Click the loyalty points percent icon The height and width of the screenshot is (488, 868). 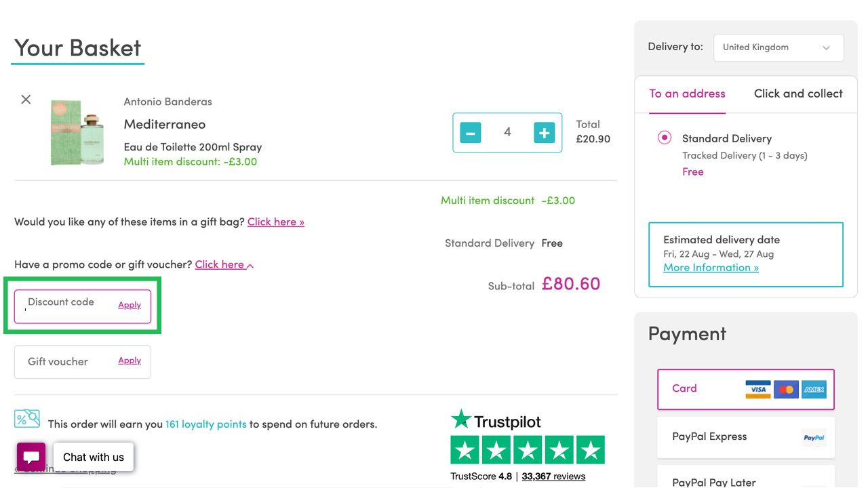tap(27, 418)
